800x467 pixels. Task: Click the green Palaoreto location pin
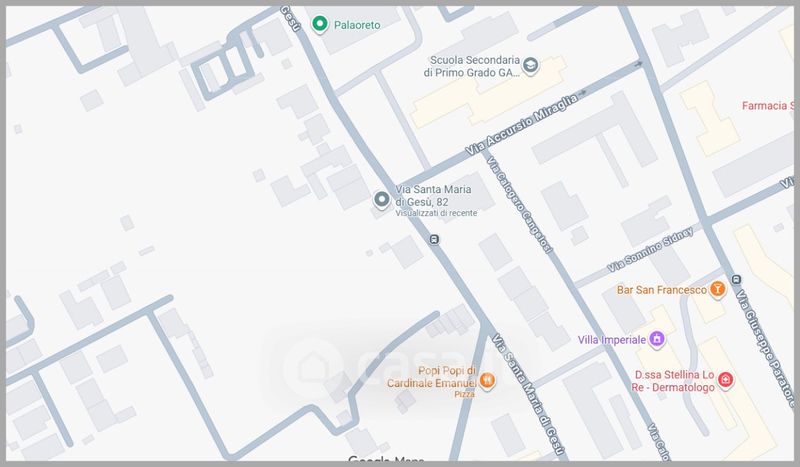320,24
